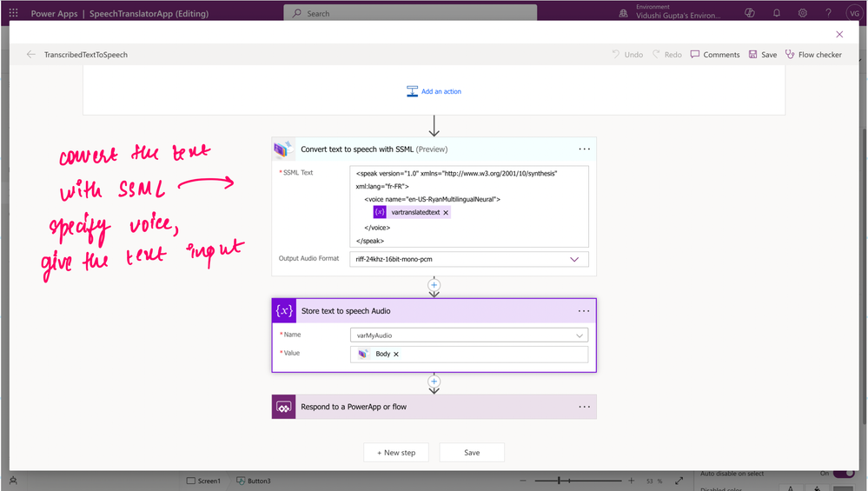Open Comments in the flow toolbar
868x491 pixels.
[x=715, y=54]
